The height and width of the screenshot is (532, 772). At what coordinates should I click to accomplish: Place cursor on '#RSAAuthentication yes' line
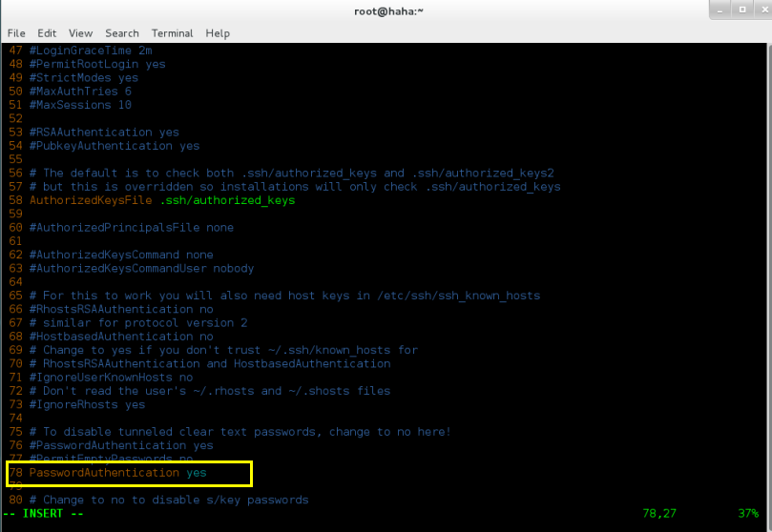pyautogui.click(x=104, y=133)
